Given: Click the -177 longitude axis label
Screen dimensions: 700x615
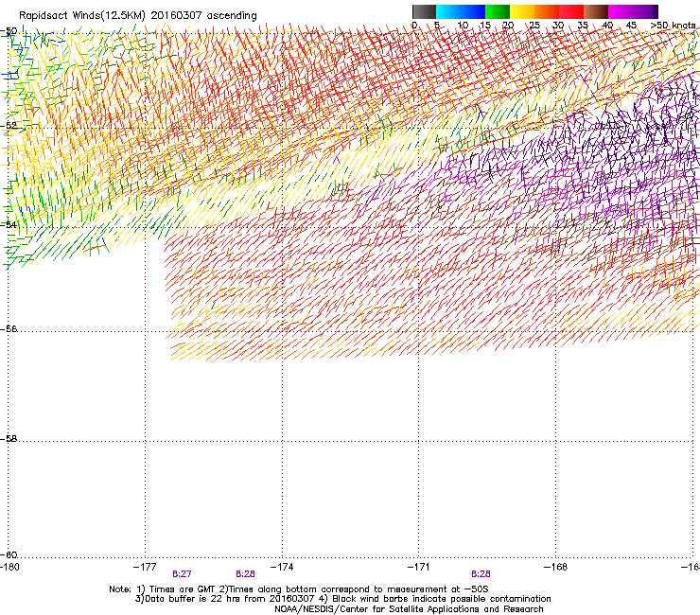Looking at the screenshot, I should 145,567.
